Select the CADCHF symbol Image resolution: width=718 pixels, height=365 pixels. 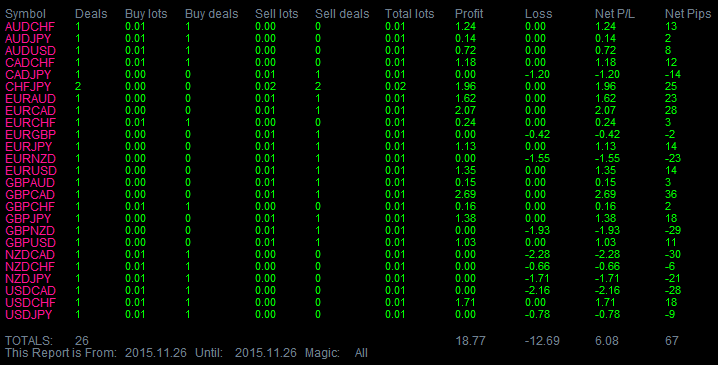coord(30,62)
